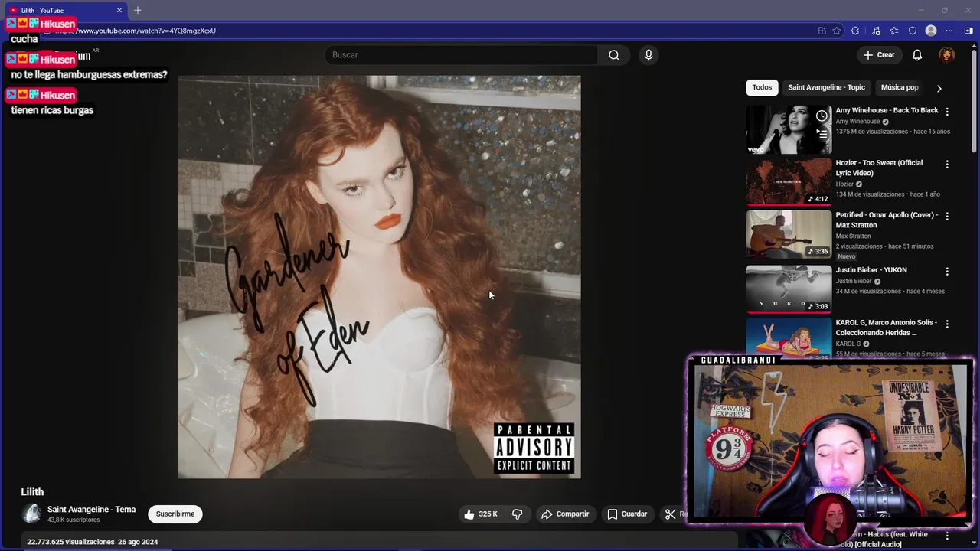The image size is (980, 551).
Task: Open KAROL G Coleccionando Heridas thumbnail
Action: click(789, 338)
